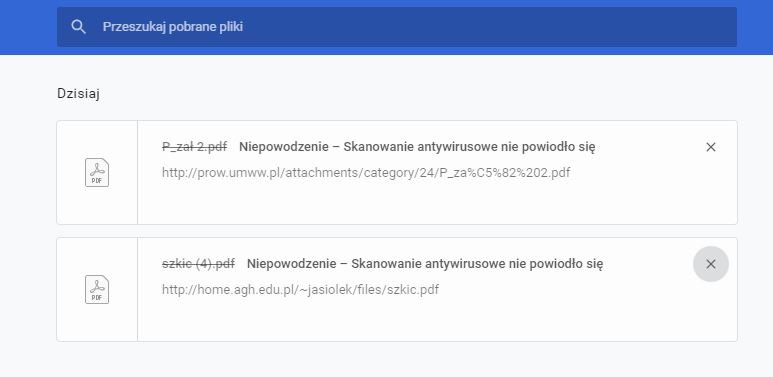This screenshot has width=773, height=377.
Task: Click blue header area right of search box
Action: [755, 27]
